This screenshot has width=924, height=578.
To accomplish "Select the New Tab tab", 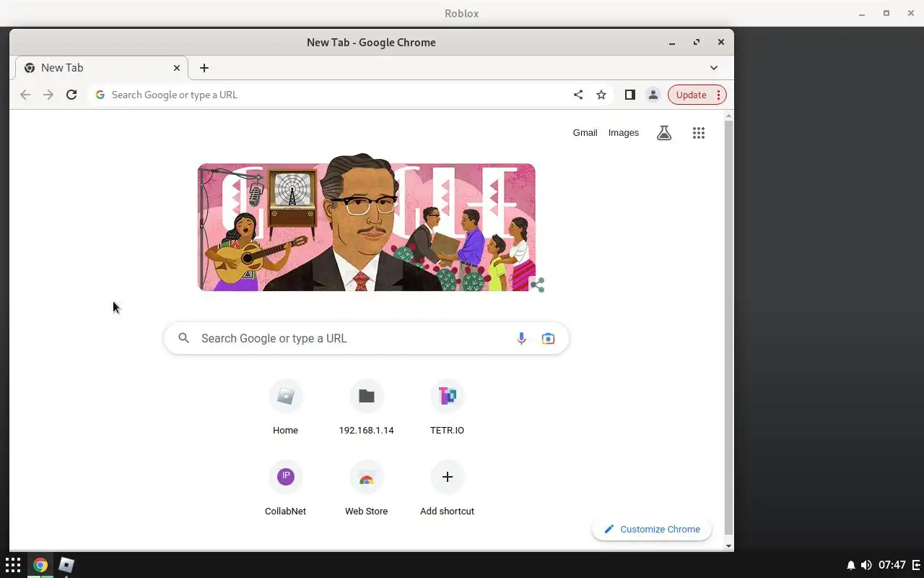I will 101,68.
